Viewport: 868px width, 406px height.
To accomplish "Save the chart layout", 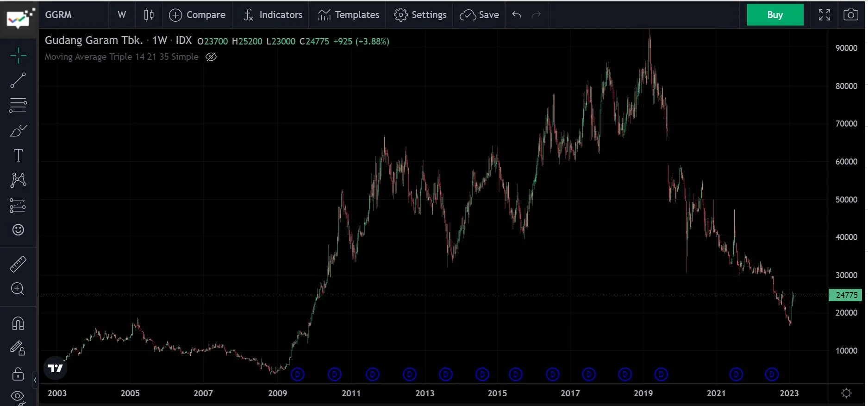I will coord(479,15).
